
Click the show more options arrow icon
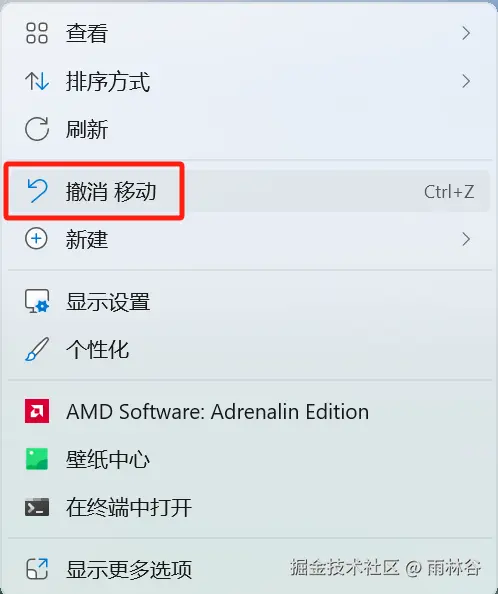pos(37,569)
